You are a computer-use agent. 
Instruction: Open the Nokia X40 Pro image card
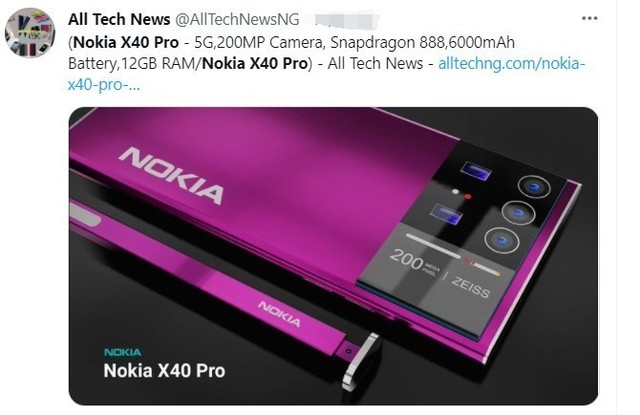pos(333,256)
